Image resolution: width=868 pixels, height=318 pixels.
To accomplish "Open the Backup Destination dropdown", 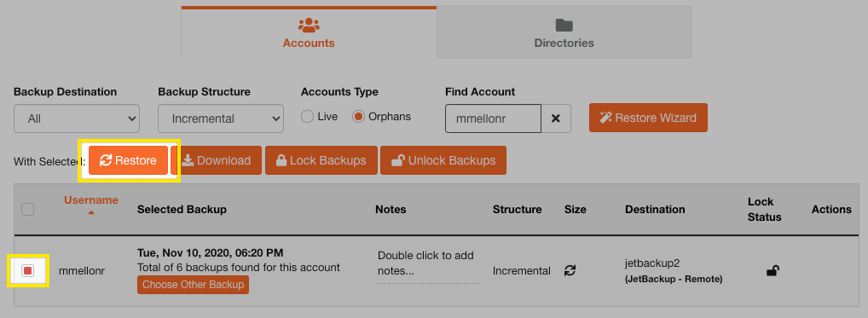I will [77, 119].
